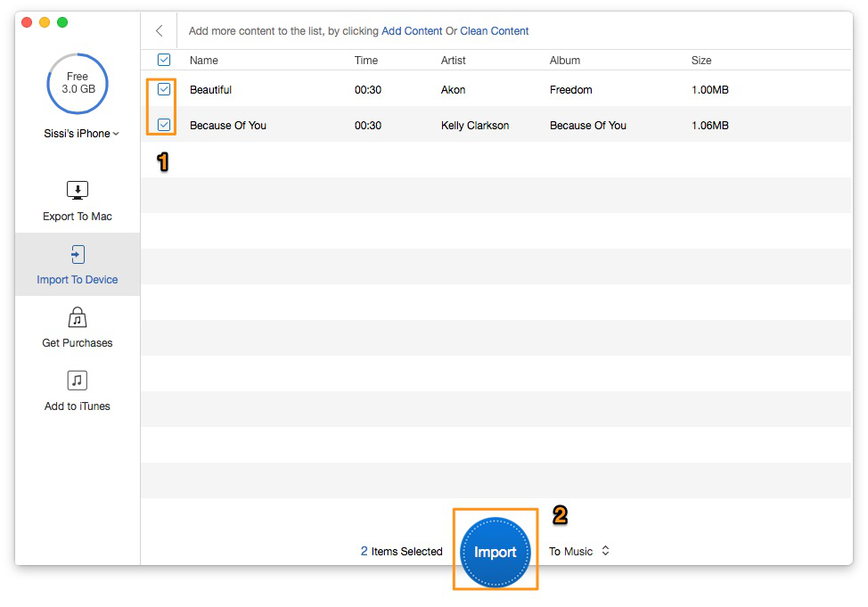Select the Import To Device label

[78, 280]
